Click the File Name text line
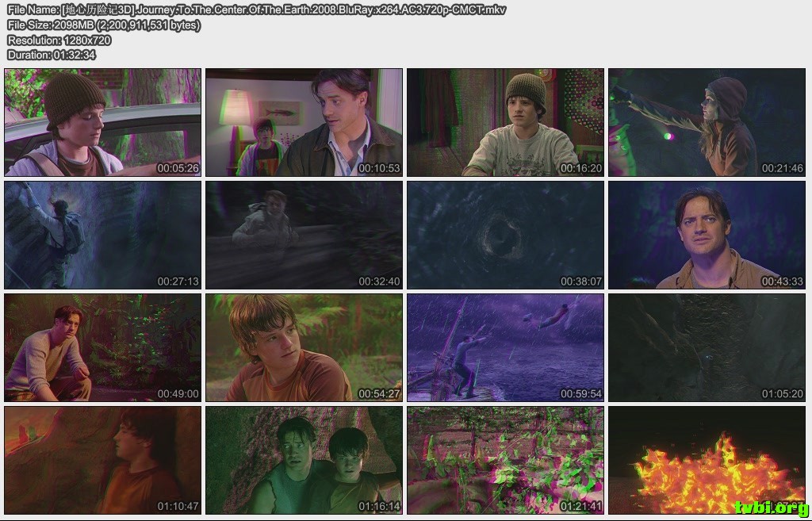The height and width of the screenshot is (521, 812). click(x=256, y=10)
